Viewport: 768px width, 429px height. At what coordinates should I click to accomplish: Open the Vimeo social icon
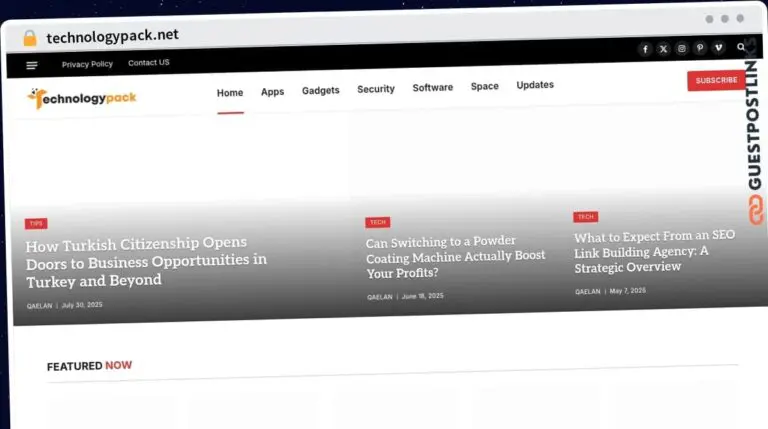coord(719,48)
